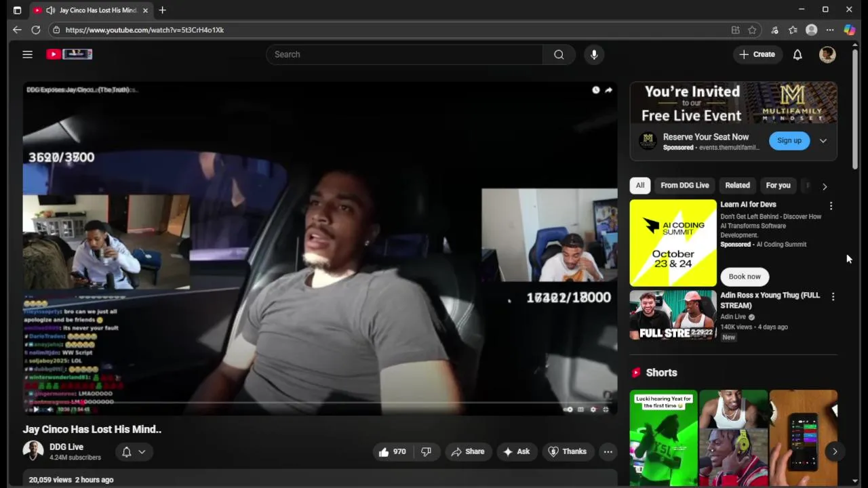Toggle autoplay switch in player

pos(568,409)
